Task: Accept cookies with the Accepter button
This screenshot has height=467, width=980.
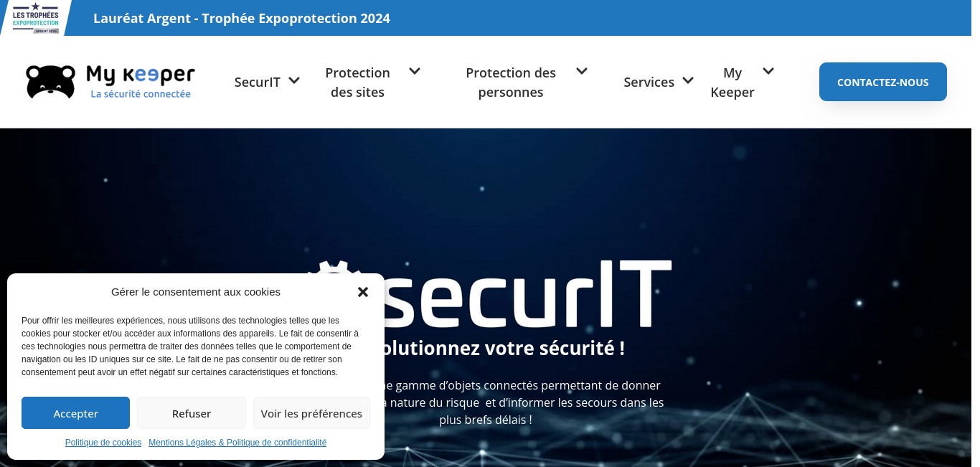Action: [x=75, y=413]
